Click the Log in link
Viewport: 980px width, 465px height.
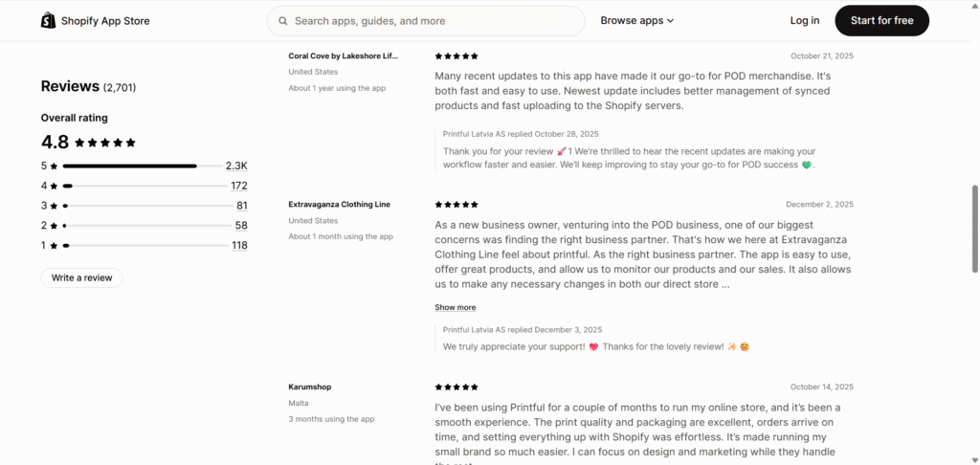805,20
